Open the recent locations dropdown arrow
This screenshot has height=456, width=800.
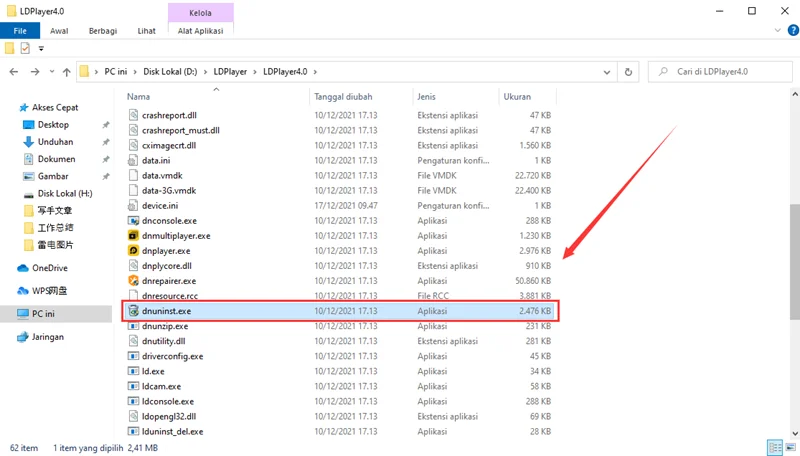click(52, 72)
